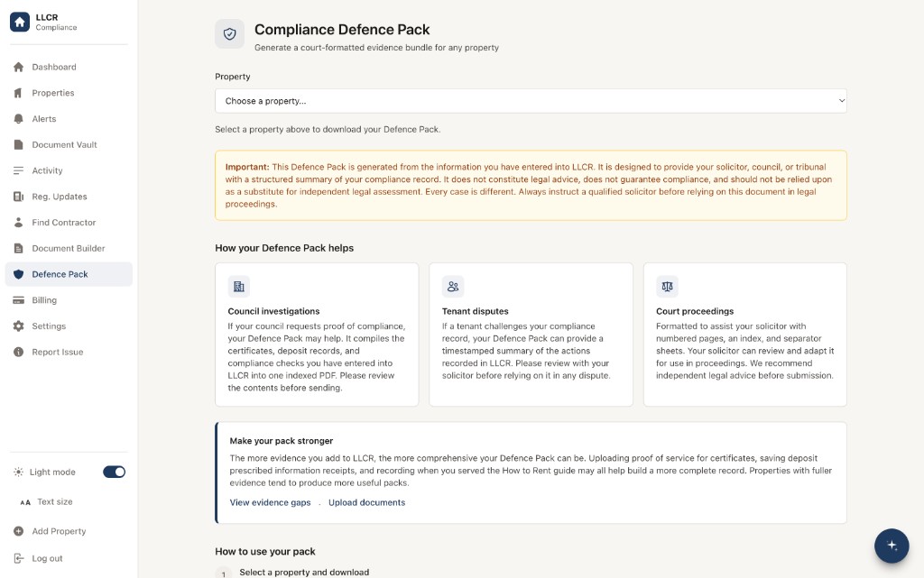
Task: Click the Tenant disputes card heading
Action: pos(475,311)
